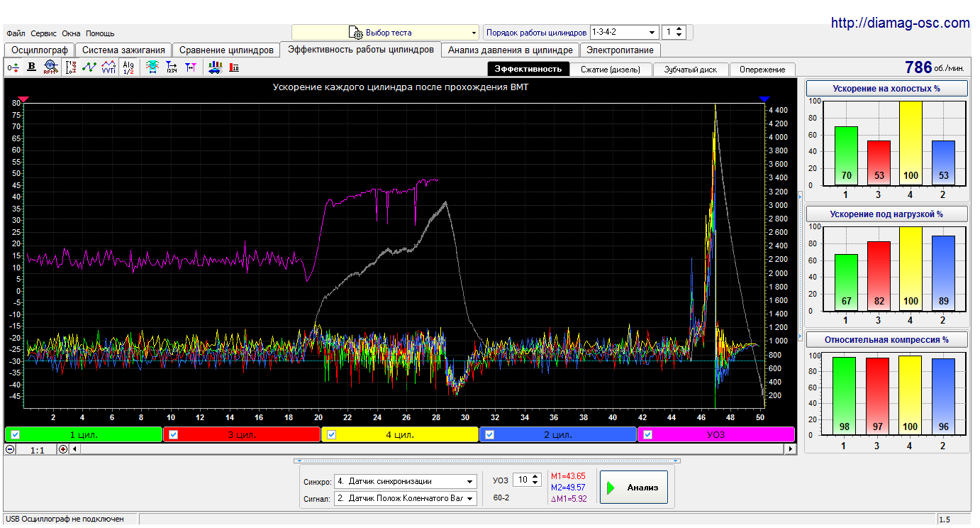
Task: Click the minus zoom-out icon below the chart
Action: tap(10, 449)
